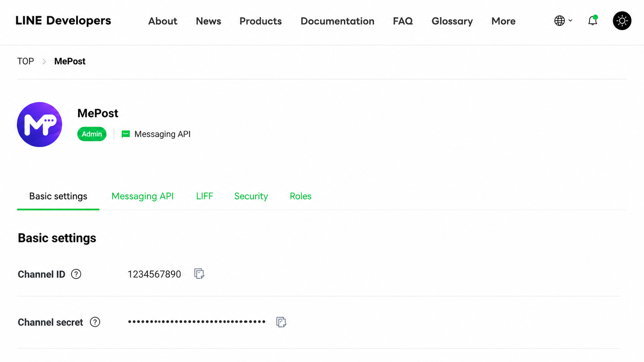The height and width of the screenshot is (362, 644).
Task: Open Channel secret help tooltip
Action: coord(95,322)
